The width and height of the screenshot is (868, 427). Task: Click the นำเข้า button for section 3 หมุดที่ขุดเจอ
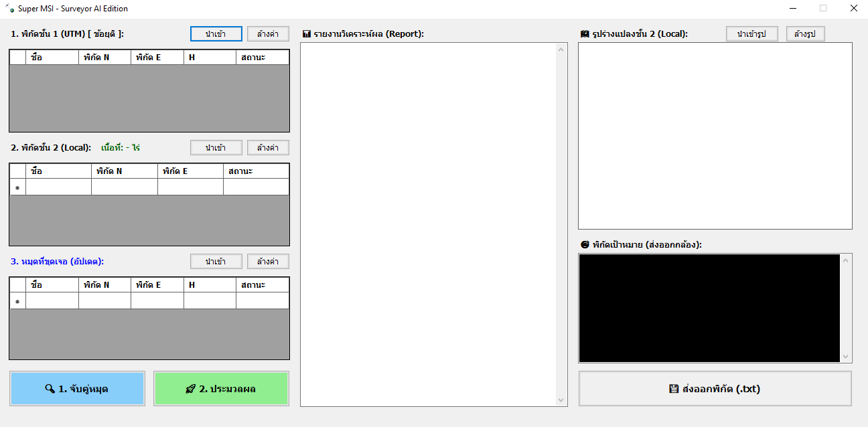pos(216,261)
